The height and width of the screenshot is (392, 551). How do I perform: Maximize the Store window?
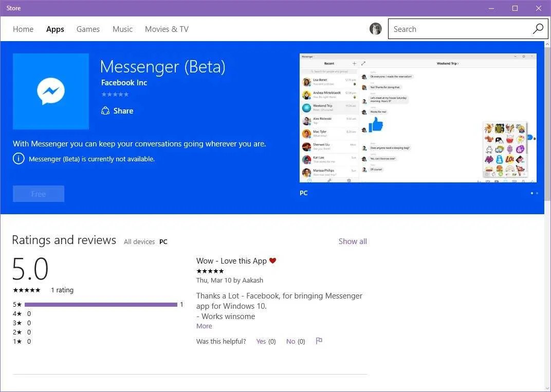[x=515, y=8]
